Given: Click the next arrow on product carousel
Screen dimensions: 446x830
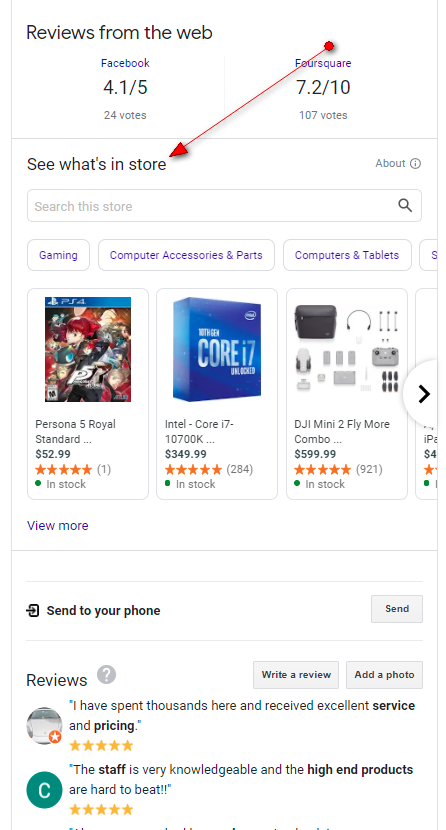Looking at the screenshot, I should click(423, 394).
